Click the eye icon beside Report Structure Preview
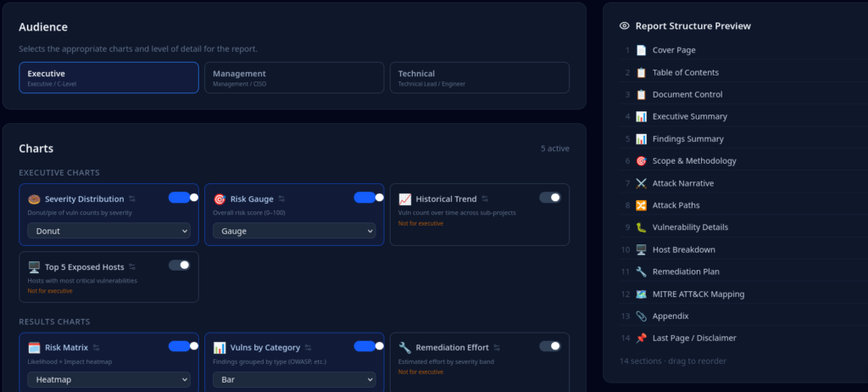 625,26
